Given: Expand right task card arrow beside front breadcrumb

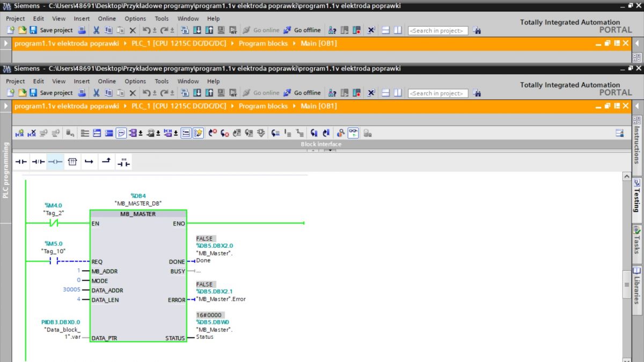Looking at the screenshot, I should coord(637,106).
